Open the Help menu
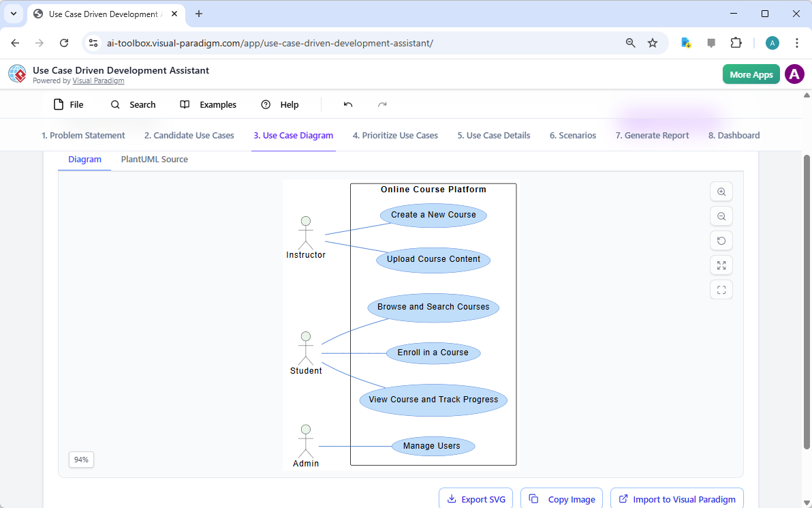812x508 pixels. (x=279, y=104)
